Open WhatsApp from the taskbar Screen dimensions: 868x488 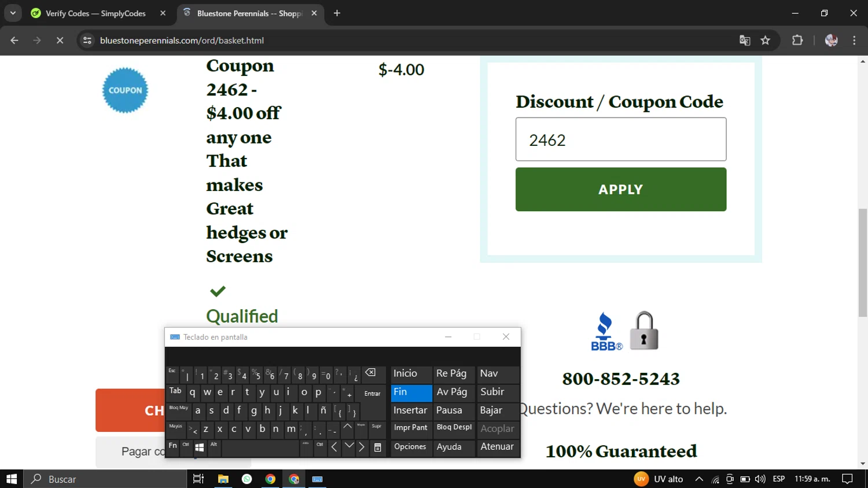coord(247,479)
